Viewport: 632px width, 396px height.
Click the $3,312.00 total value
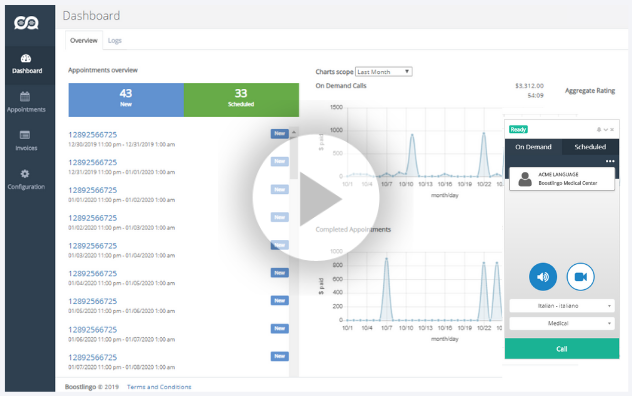click(529, 86)
